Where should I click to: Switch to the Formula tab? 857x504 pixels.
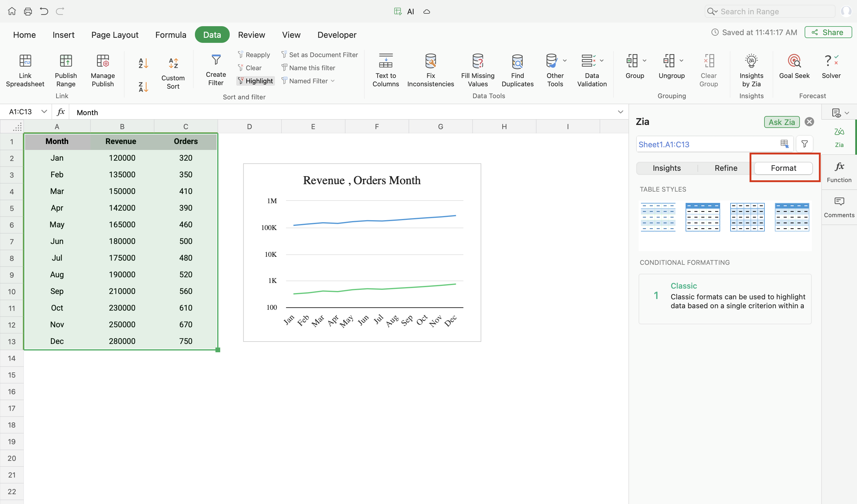(171, 35)
